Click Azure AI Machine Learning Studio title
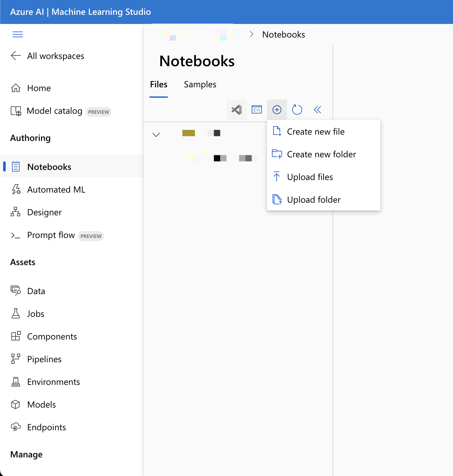The width and height of the screenshot is (453, 476). 80,12
